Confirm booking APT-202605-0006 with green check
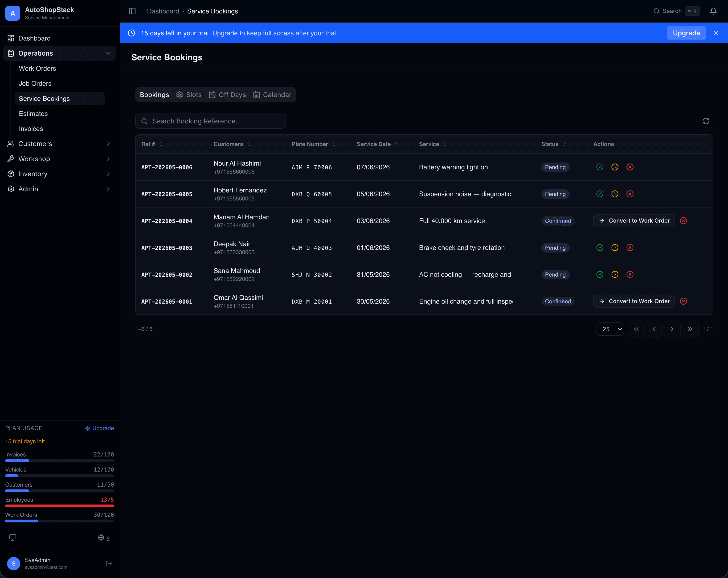 [600, 167]
